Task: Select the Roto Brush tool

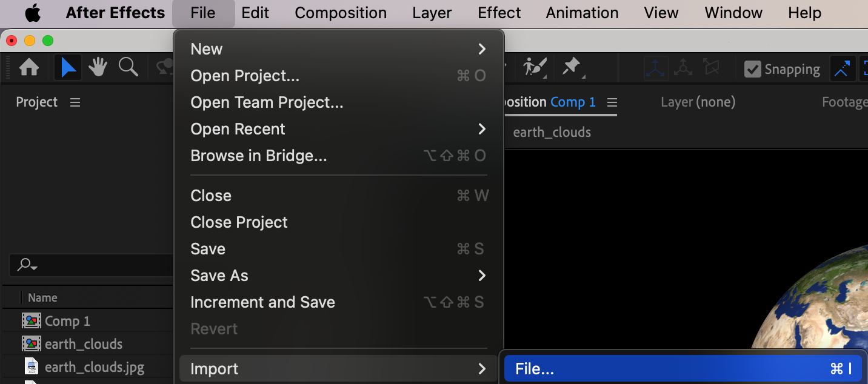Action: pyautogui.click(x=535, y=67)
